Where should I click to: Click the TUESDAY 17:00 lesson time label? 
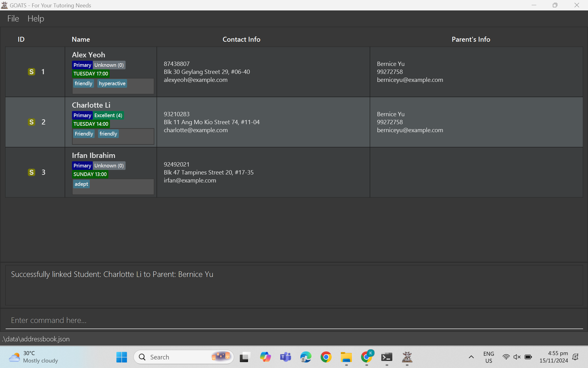tap(91, 74)
